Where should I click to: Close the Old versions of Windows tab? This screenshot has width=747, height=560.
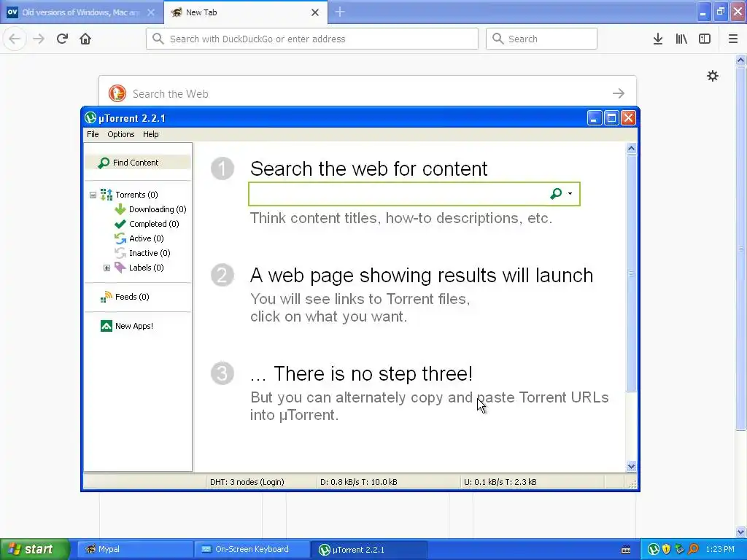click(151, 12)
